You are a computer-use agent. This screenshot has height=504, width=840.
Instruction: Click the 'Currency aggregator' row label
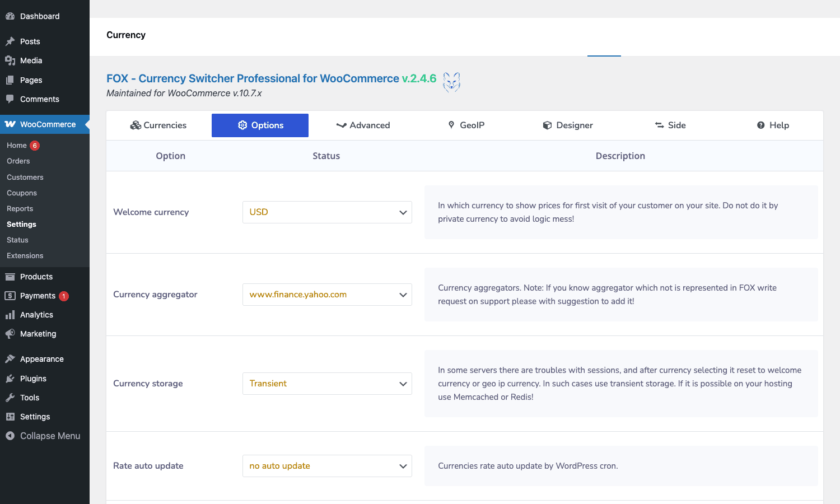[x=155, y=295]
